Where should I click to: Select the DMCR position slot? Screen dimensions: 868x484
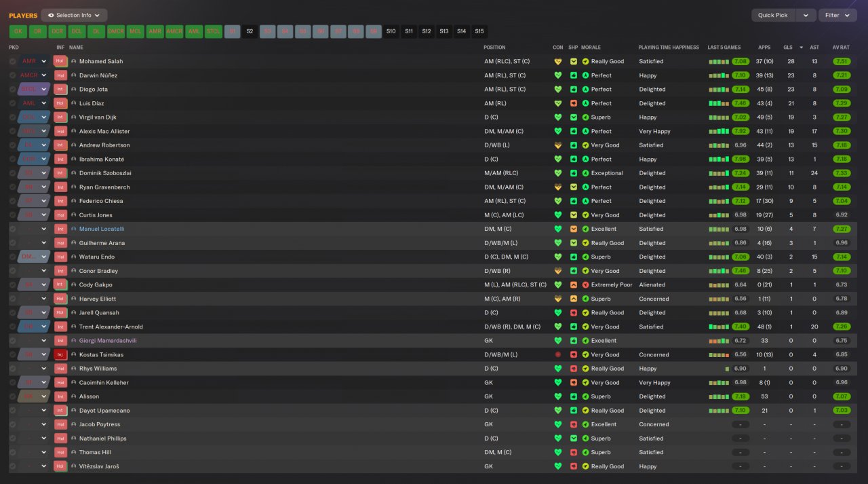tap(116, 31)
